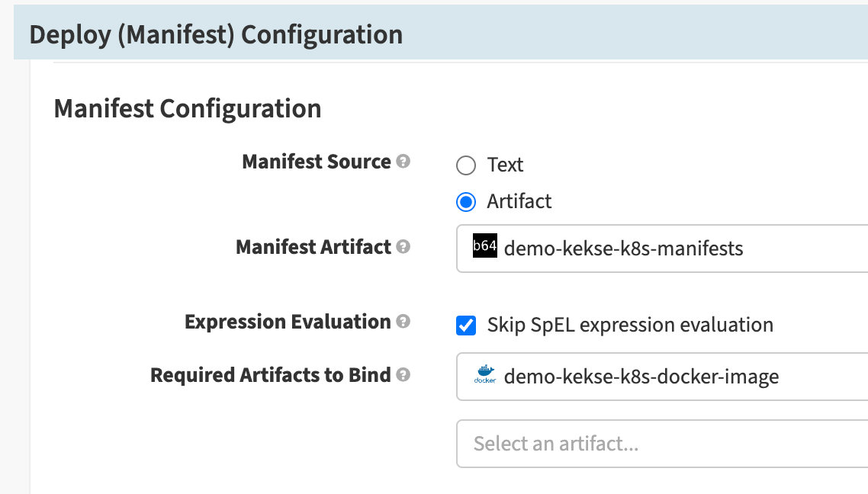Select the Artifact manifest source option

point(466,201)
